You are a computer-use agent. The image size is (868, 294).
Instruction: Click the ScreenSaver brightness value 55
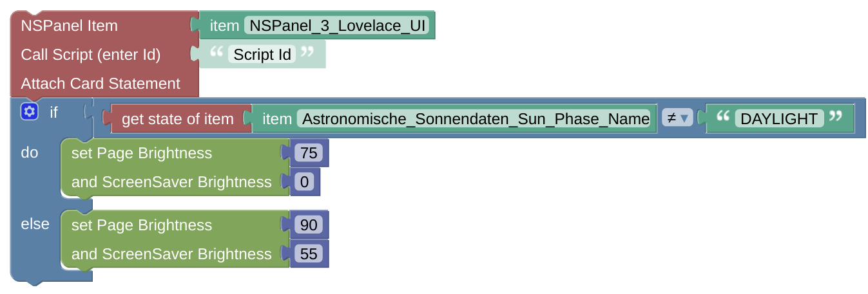coord(309,254)
